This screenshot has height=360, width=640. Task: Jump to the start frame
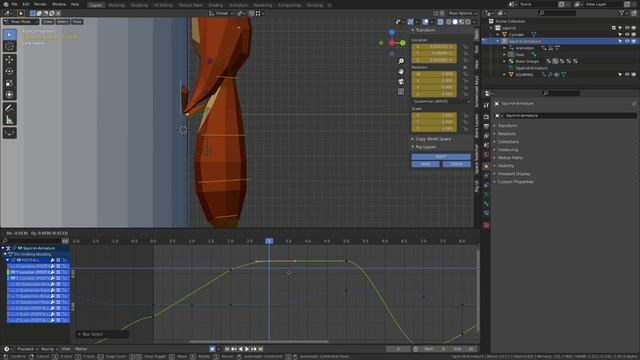pos(227,349)
